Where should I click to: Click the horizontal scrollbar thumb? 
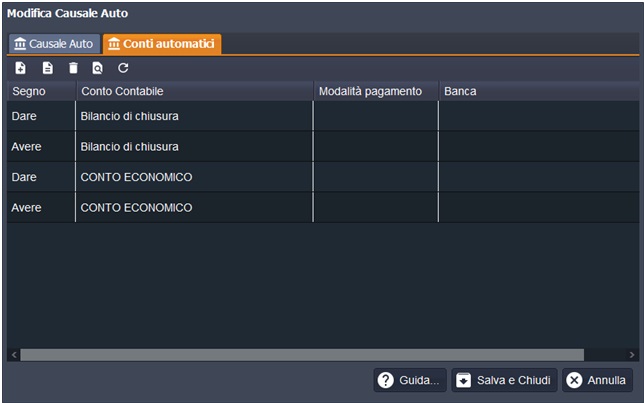[300, 354]
